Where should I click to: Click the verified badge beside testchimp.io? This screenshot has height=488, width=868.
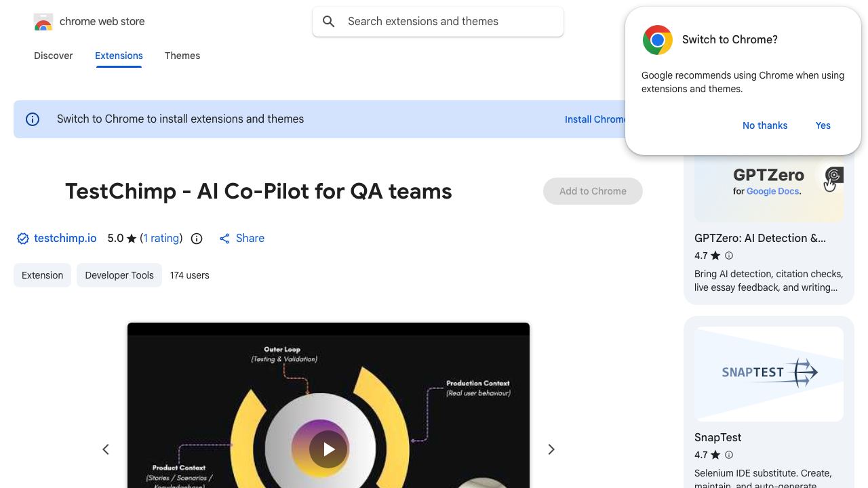tap(23, 239)
